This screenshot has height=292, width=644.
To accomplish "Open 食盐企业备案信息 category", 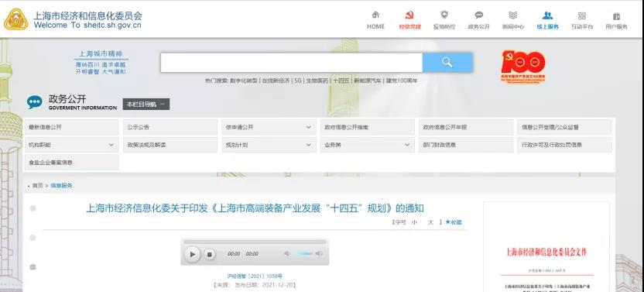I will 71,163.
